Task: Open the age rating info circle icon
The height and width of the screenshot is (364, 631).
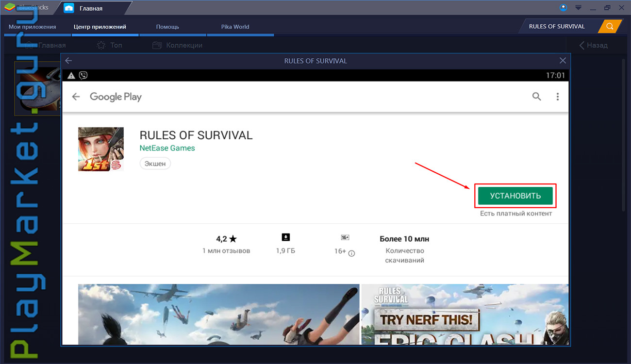Action: [351, 253]
